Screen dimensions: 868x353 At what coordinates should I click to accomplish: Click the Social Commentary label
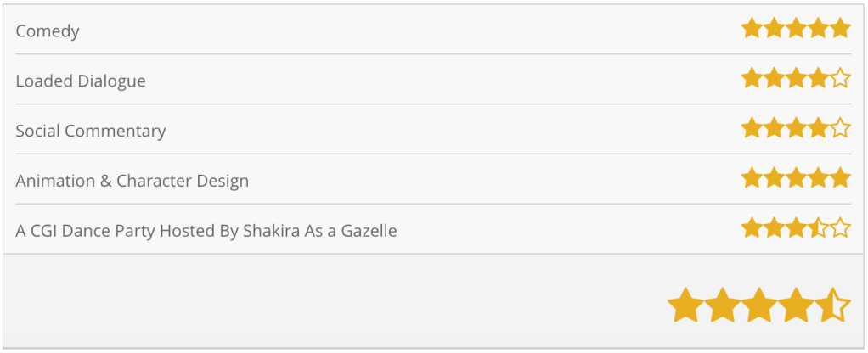pyautogui.click(x=91, y=132)
